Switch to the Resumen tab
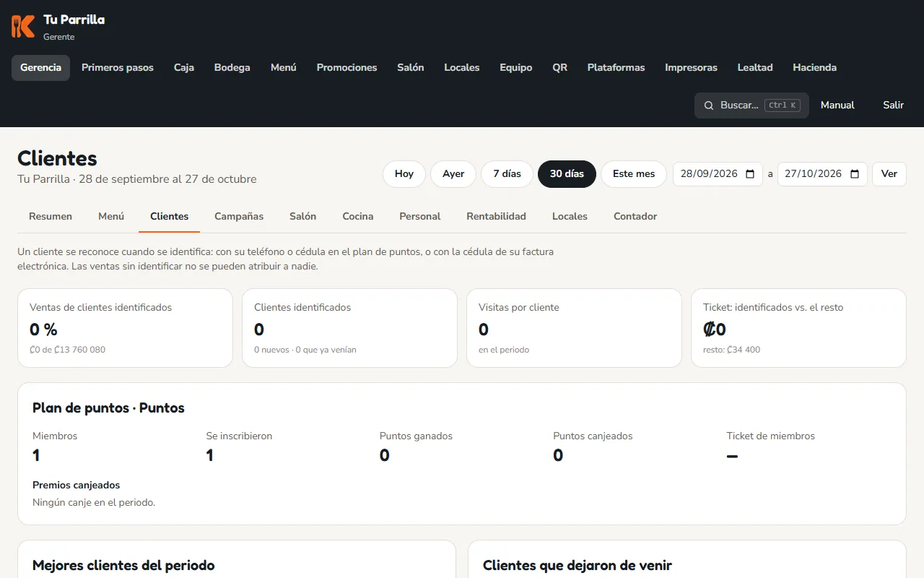The height and width of the screenshot is (578, 924). (x=51, y=217)
